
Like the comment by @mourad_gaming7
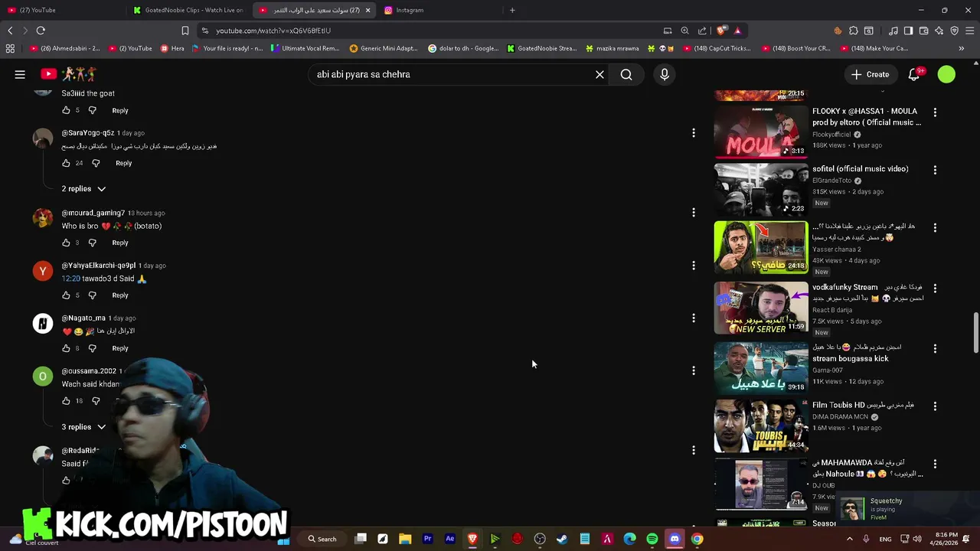point(66,243)
